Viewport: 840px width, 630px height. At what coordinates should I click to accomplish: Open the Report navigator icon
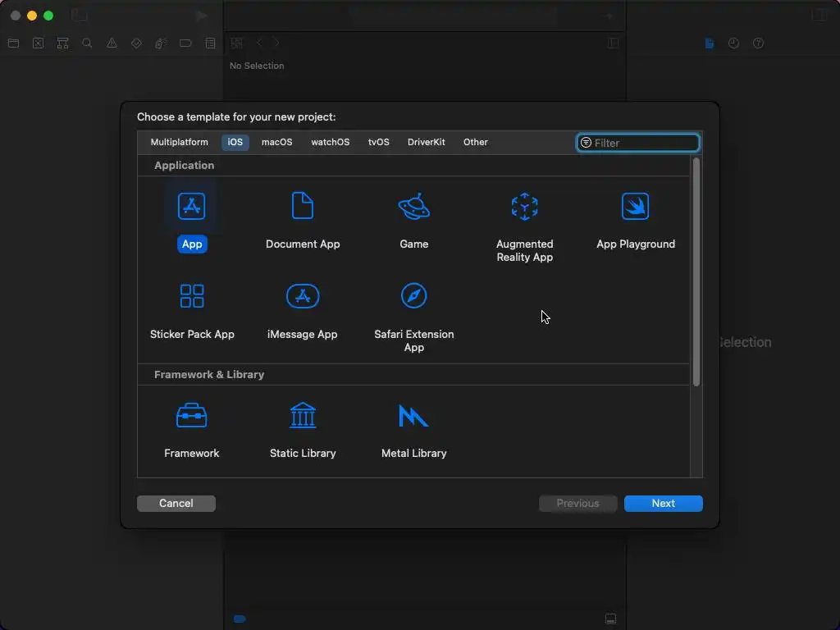(x=210, y=43)
